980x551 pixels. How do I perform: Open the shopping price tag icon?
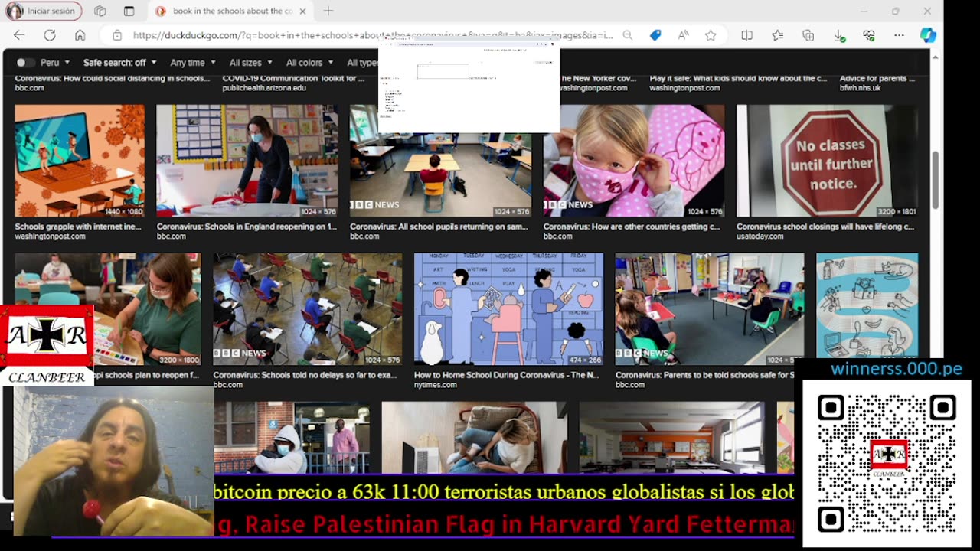click(x=655, y=35)
